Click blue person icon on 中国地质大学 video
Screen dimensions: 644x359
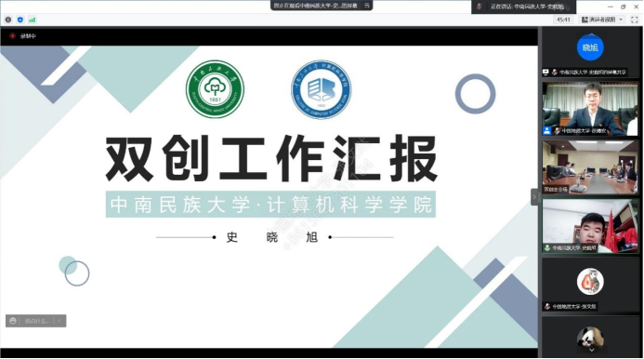pyautogui.click(x=547, y=131)
